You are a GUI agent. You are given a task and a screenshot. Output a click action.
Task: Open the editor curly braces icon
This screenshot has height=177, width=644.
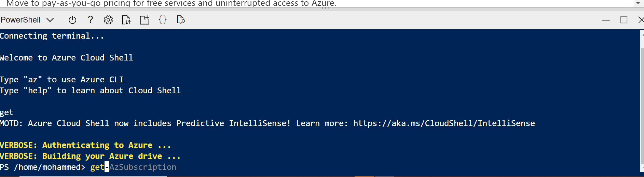pyautogui.click(x=163, y=20)
